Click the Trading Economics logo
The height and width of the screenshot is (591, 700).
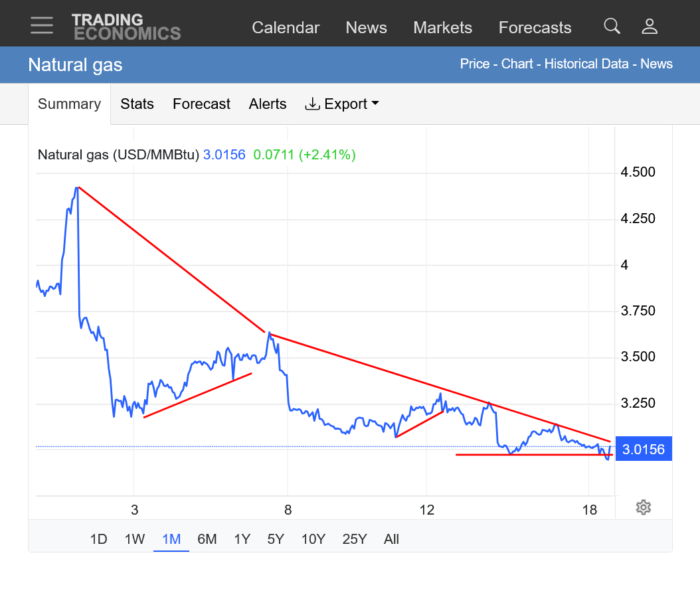pos(126,27)
